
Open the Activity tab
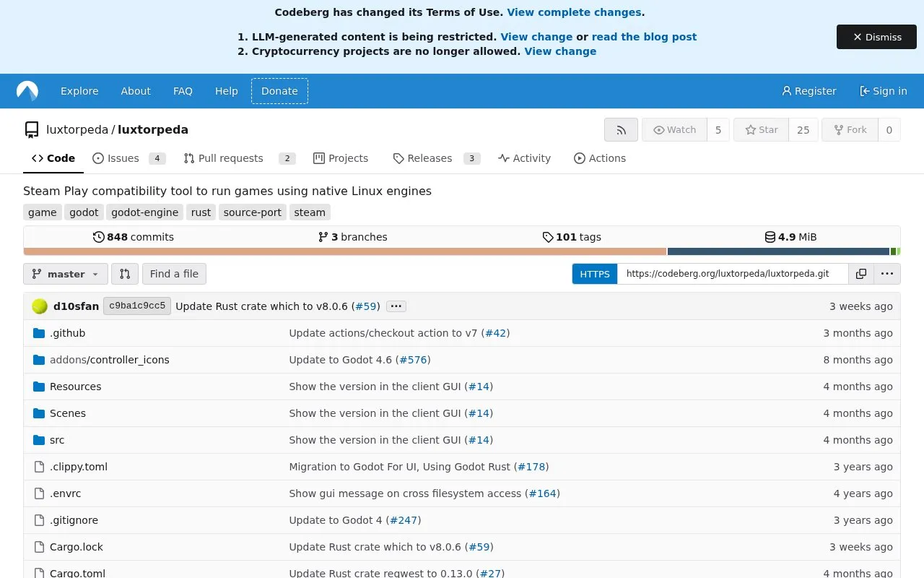pos(524,158)
